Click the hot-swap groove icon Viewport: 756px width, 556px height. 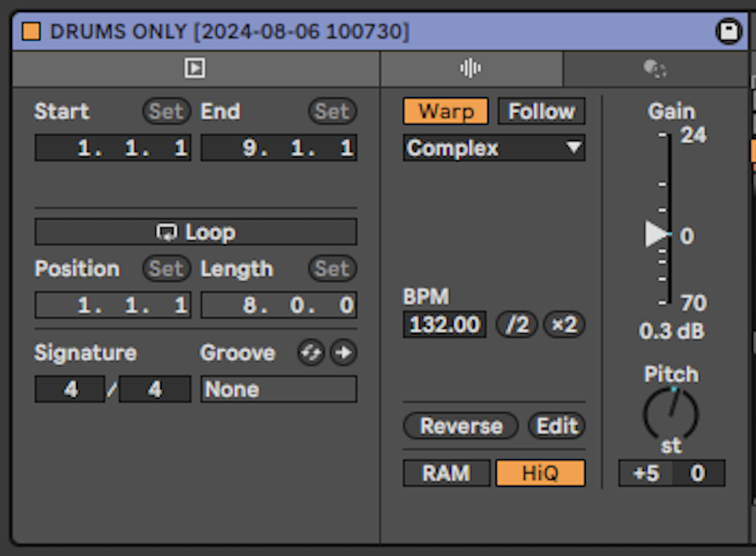tap(311, 353)
